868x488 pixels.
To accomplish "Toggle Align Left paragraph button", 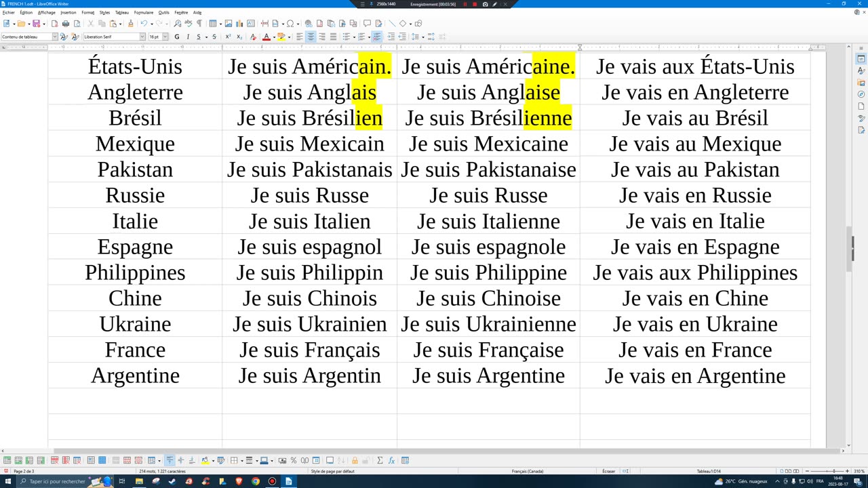I will pyautogui.click(x=300, y=37).
